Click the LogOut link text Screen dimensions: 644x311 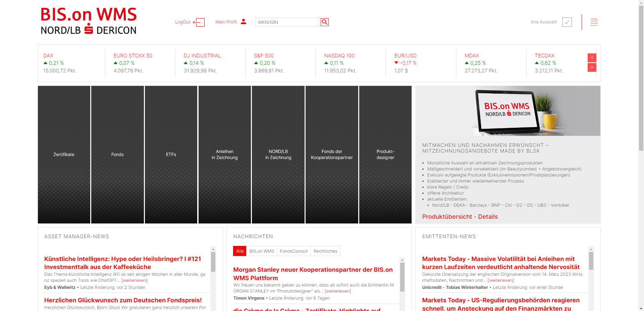pyautogui.click(x=182, y=22)
